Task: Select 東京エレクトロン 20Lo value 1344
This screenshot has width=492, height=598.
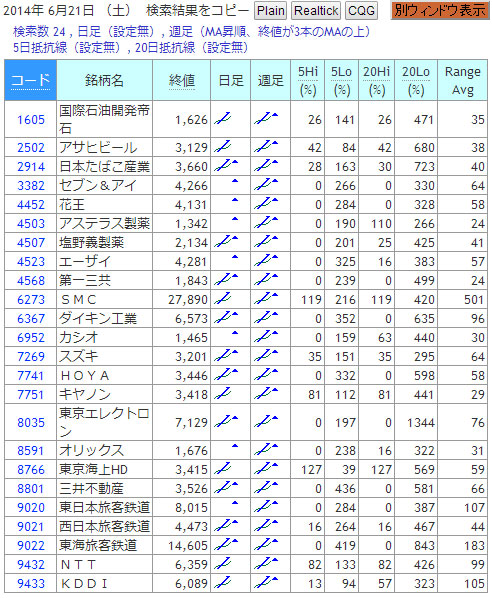Action: pos(421,423)
